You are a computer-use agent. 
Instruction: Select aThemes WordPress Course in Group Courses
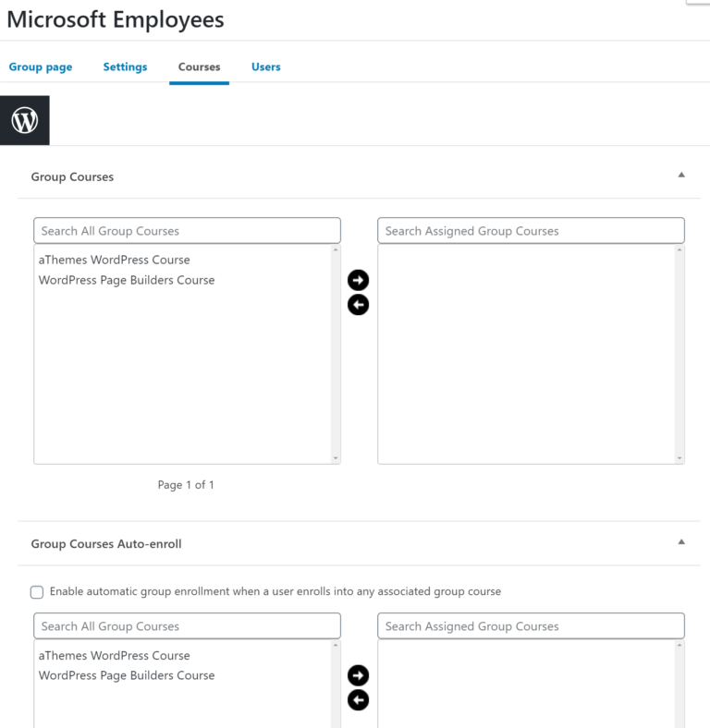(115, 260)
